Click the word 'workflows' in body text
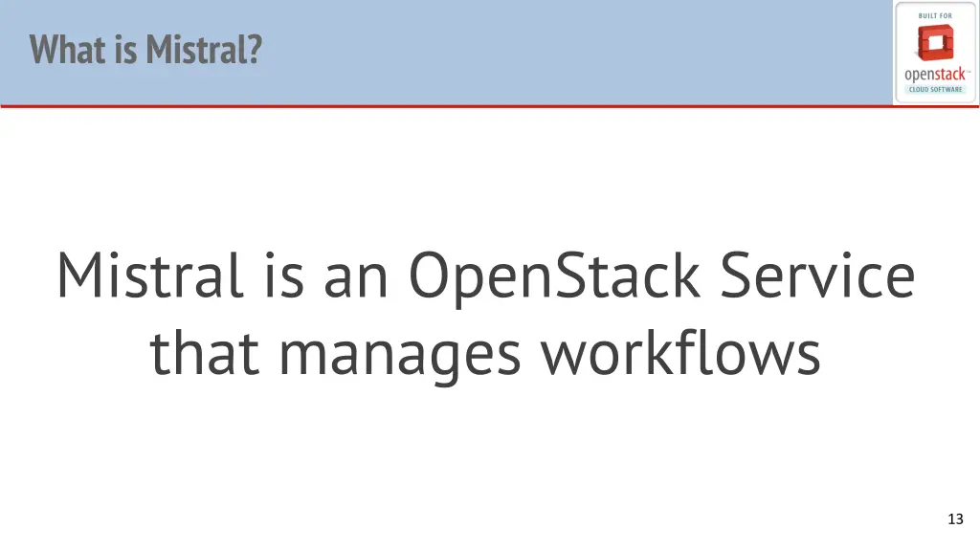Screen dimensions: 980x551 point(680,352)
